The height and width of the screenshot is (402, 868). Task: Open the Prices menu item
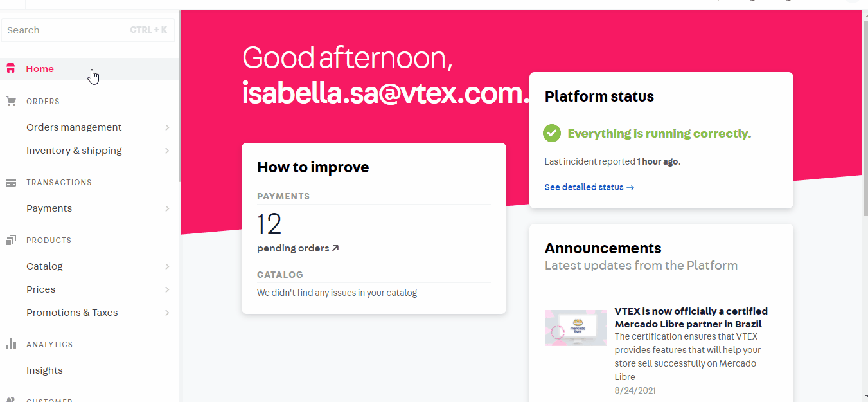pyautogui.click(x=41, y=289)
